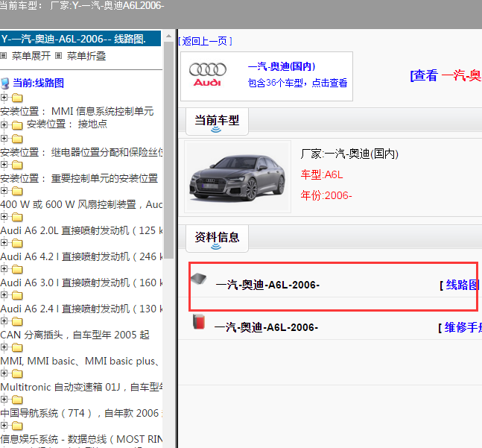Select 安装位置: 重要控制单元的安装位置 entry
482x448 pixels.
(x=79, y=178)
